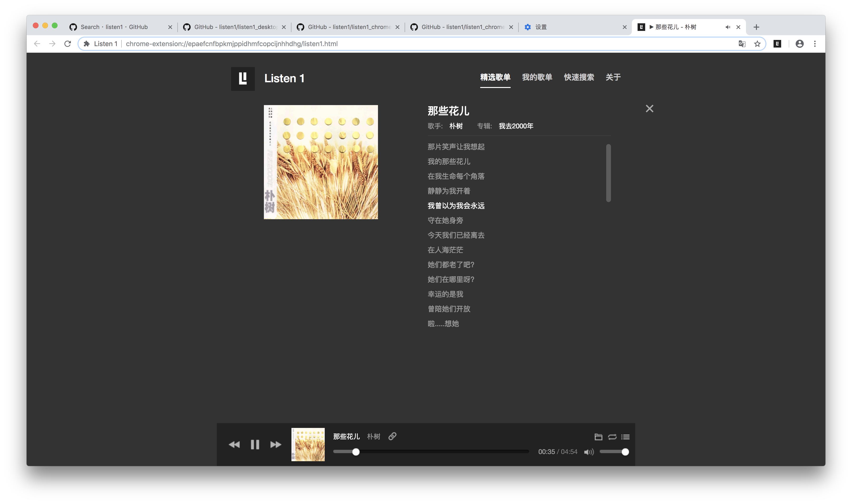852x504 pixels.
Task: Go back in browser history
Action: point(37,44)
